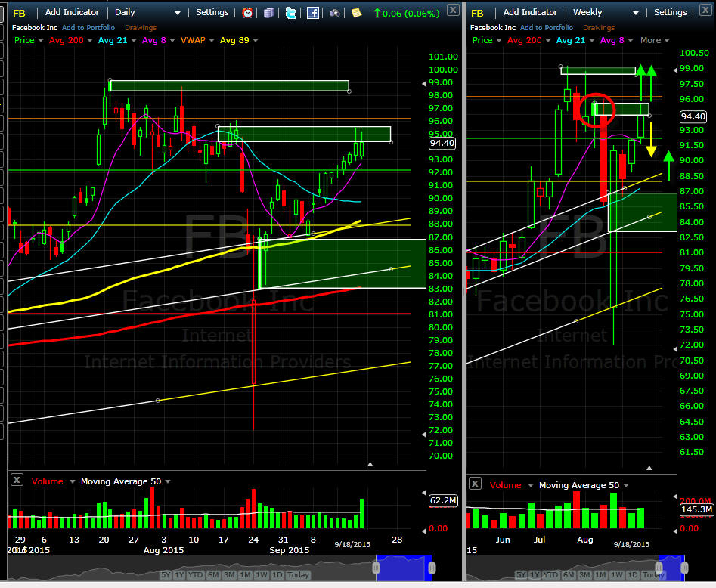Select 6M range on Daily chart
This screenshot has height=588, width=716.
pyautogui.click(x=213, y=574)
